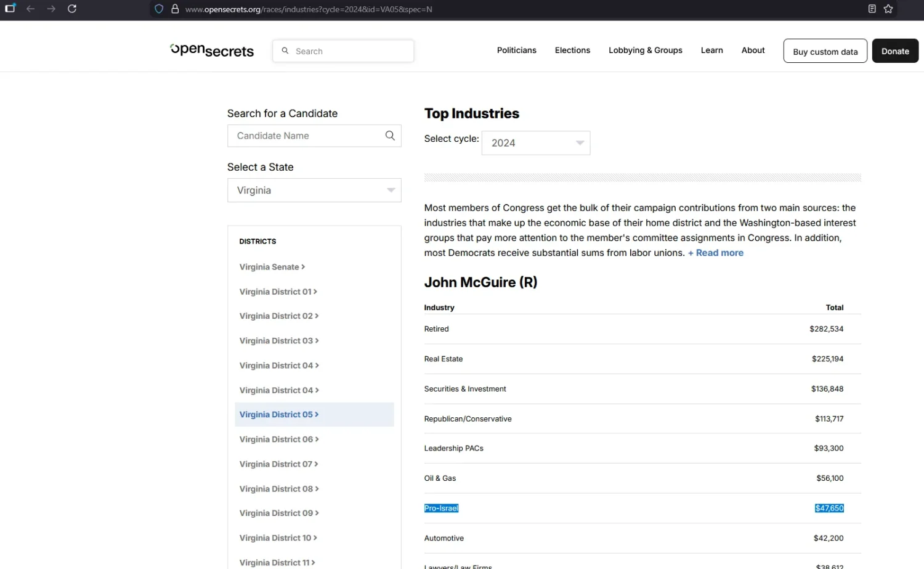
Task: View site security via the padlock icon
Action: click(175, 9)
